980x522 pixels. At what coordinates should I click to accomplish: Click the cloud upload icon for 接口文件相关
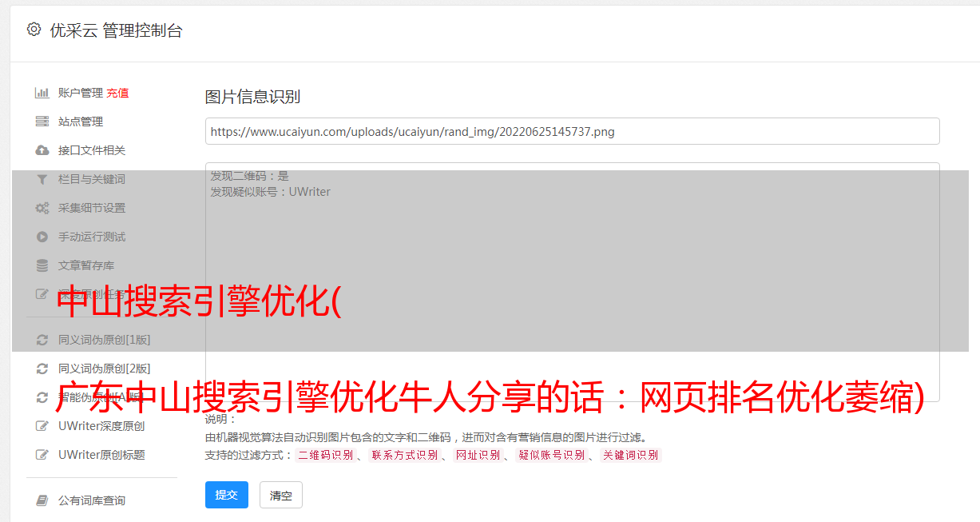point(42,150)
